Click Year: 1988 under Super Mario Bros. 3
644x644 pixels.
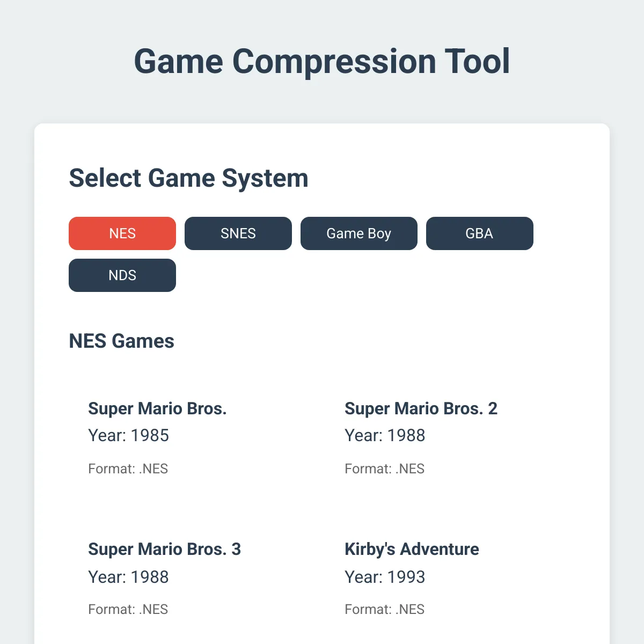point(128,577)
